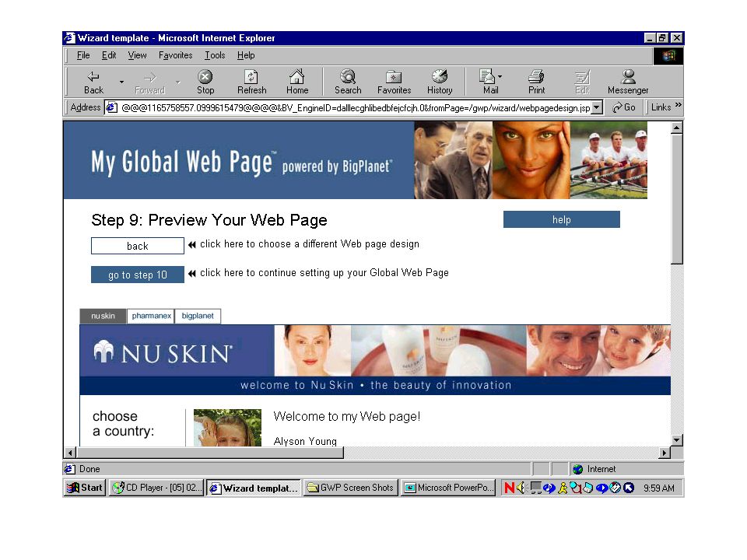Image resolution: width=747 pixels, height=560 pixels.
Task: Go back using the Back toolbar button
Action: [x=93, y=82]
